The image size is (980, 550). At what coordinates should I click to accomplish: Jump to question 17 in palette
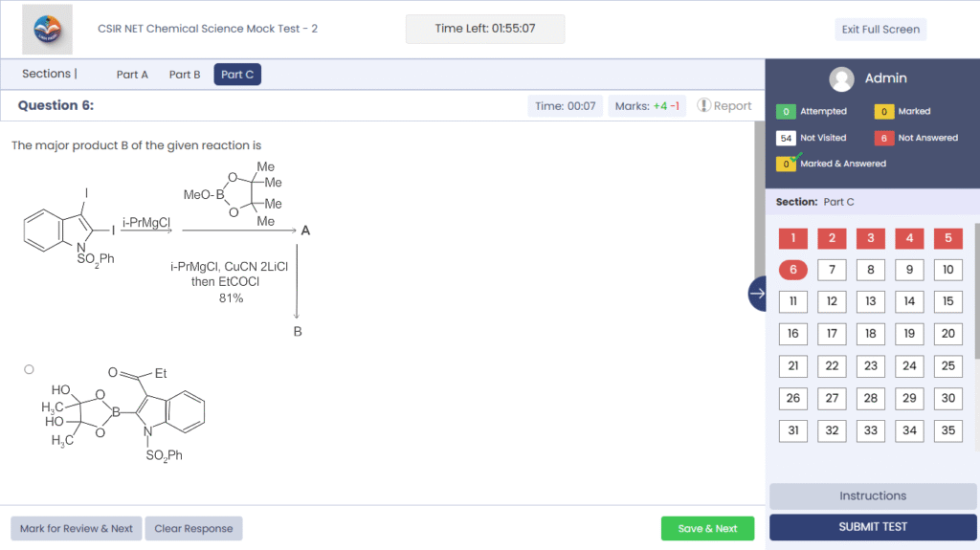[x=832, y=334]
